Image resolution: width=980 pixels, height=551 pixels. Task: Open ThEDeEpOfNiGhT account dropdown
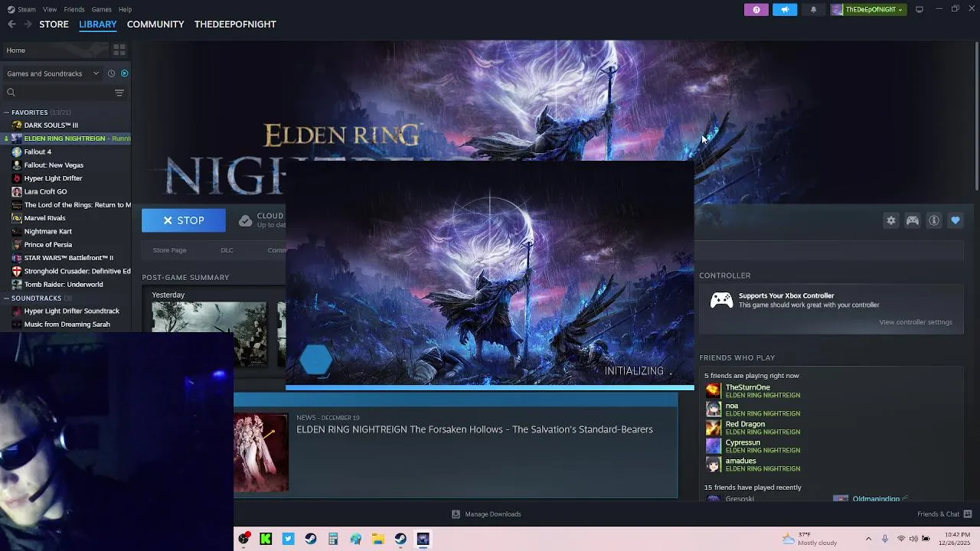click(869, 9)
